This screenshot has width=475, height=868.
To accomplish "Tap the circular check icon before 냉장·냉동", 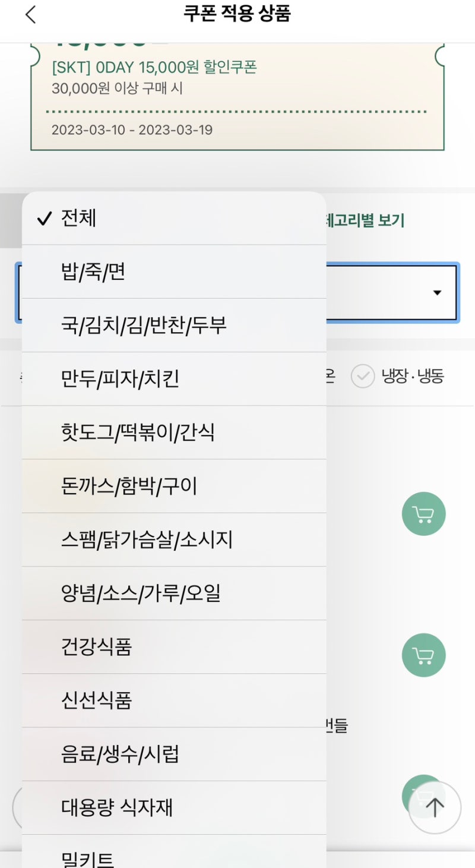I will click(363, 375).
